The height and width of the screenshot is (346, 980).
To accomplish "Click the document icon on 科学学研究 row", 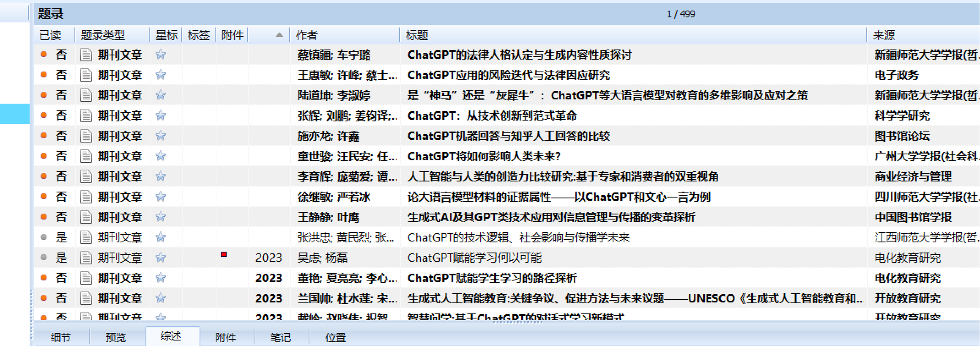I will [86, 115].
